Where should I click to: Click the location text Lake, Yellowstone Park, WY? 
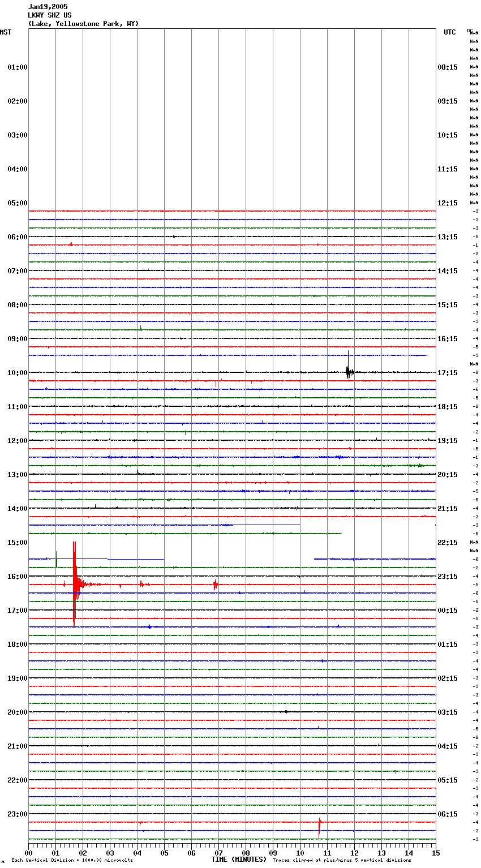tap(83, 24)
